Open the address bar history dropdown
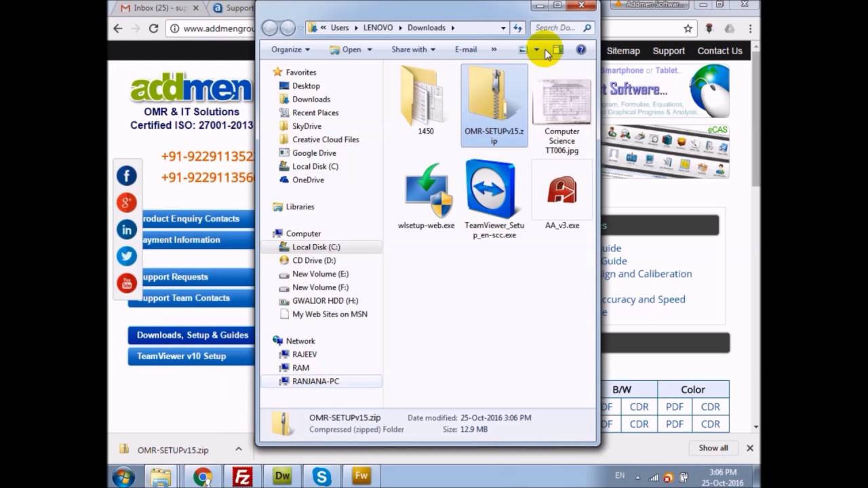Viewport: 868px width, 488px height. click(x=503, y=28)
